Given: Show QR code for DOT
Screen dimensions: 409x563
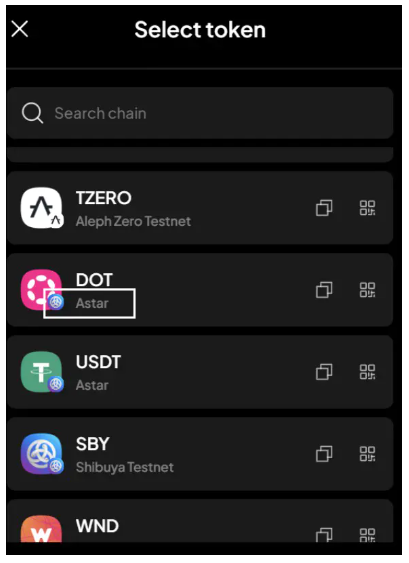Looking at the screenshot, I should tap(367, 290).
